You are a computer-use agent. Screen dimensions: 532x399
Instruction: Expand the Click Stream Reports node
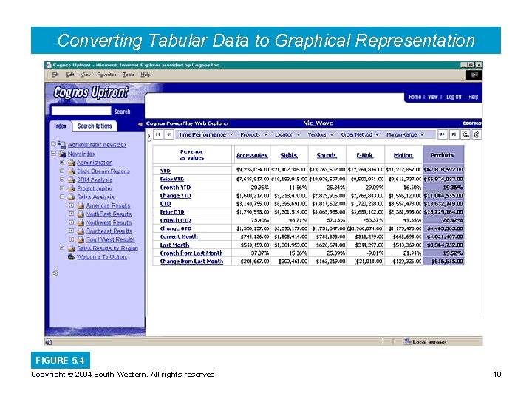[62, 171]
